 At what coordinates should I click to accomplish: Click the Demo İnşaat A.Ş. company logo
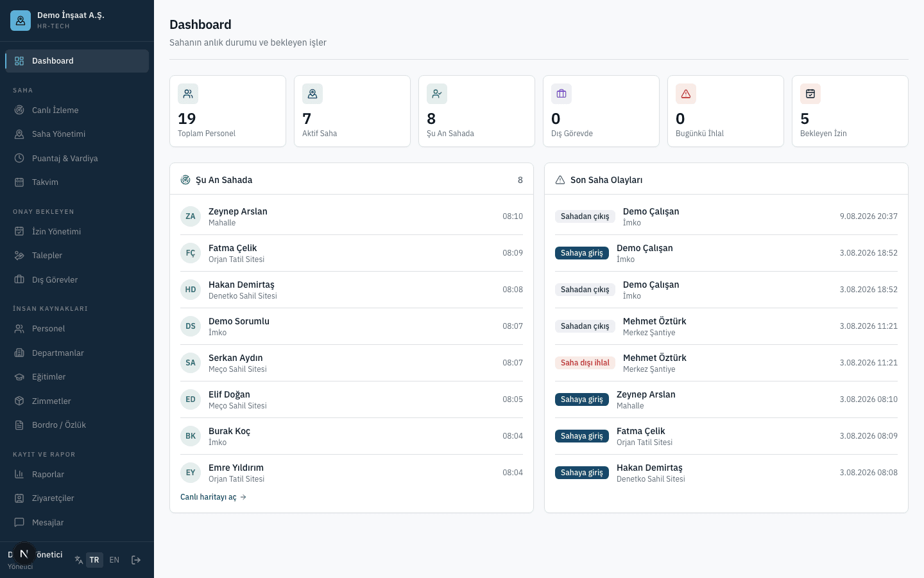[21, 21]
